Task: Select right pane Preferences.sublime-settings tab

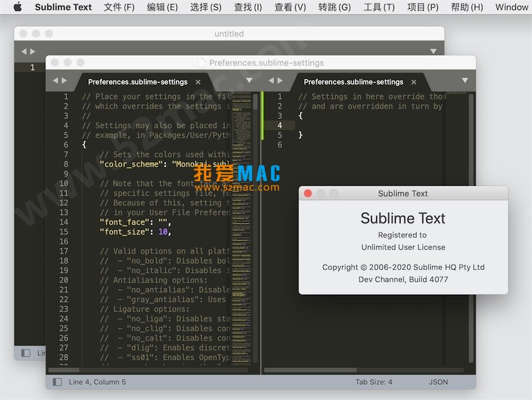Action: click(353, 82)
